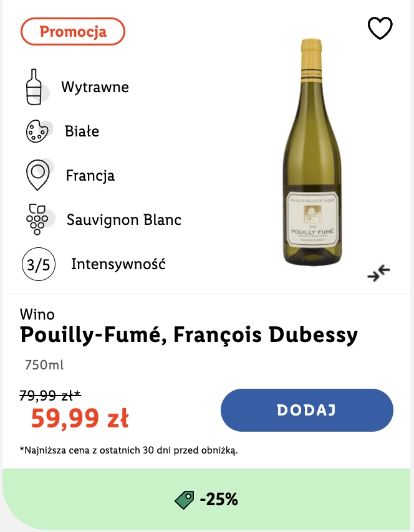Click the 59,99 zł promotional price
This screenshot has height=532, width=414.
[x=80, y=418]
